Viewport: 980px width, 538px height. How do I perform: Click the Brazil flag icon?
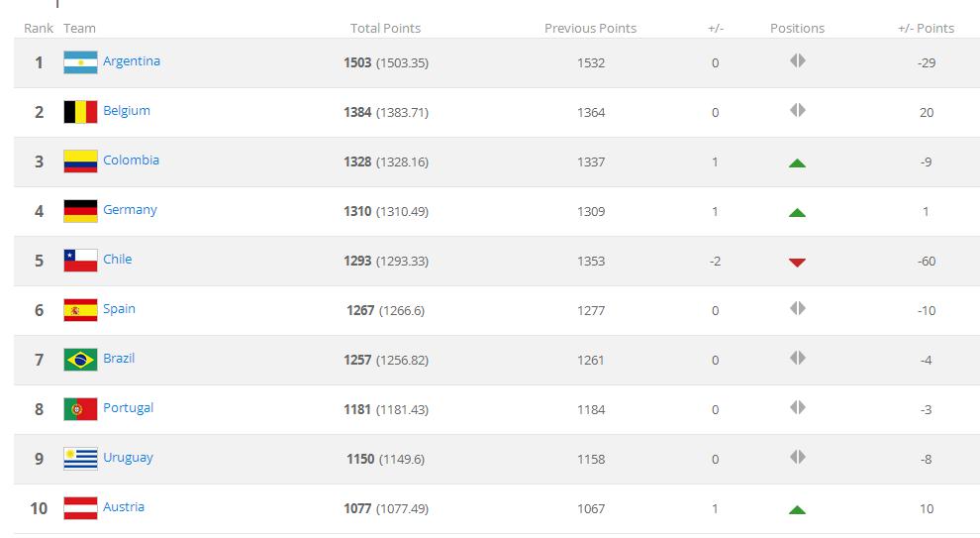(80, 360)
